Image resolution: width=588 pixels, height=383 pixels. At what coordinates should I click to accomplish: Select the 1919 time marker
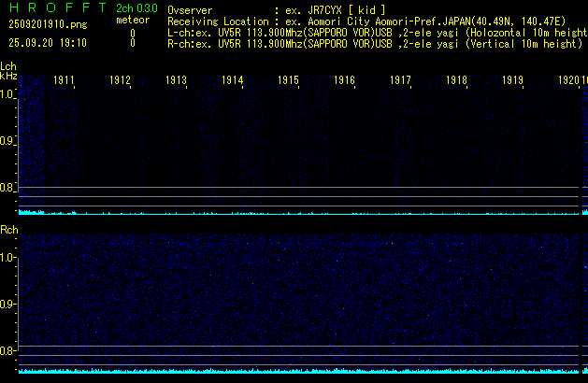click(x=512, y=81)
